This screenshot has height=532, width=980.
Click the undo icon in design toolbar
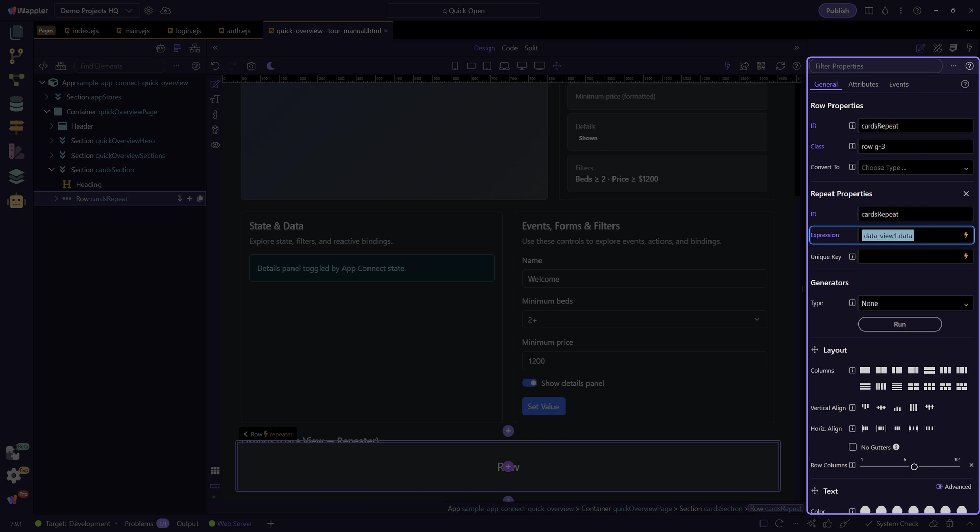[x=215, y=66]
